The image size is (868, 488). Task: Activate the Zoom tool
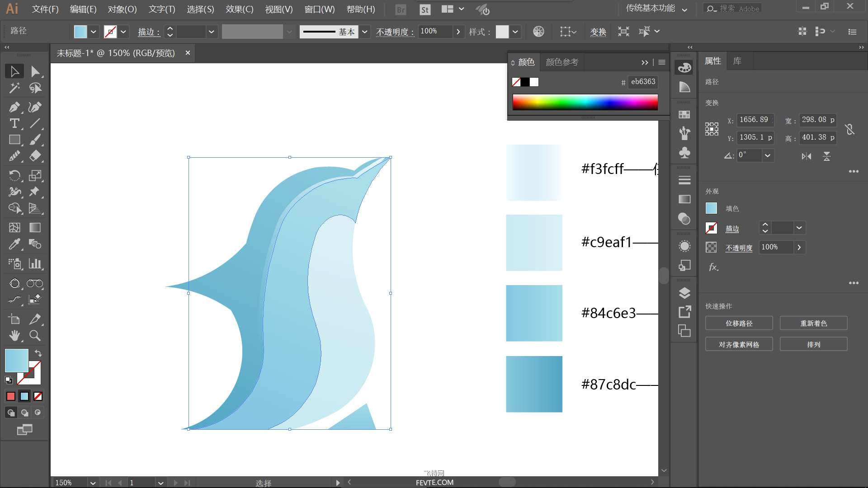35,335
